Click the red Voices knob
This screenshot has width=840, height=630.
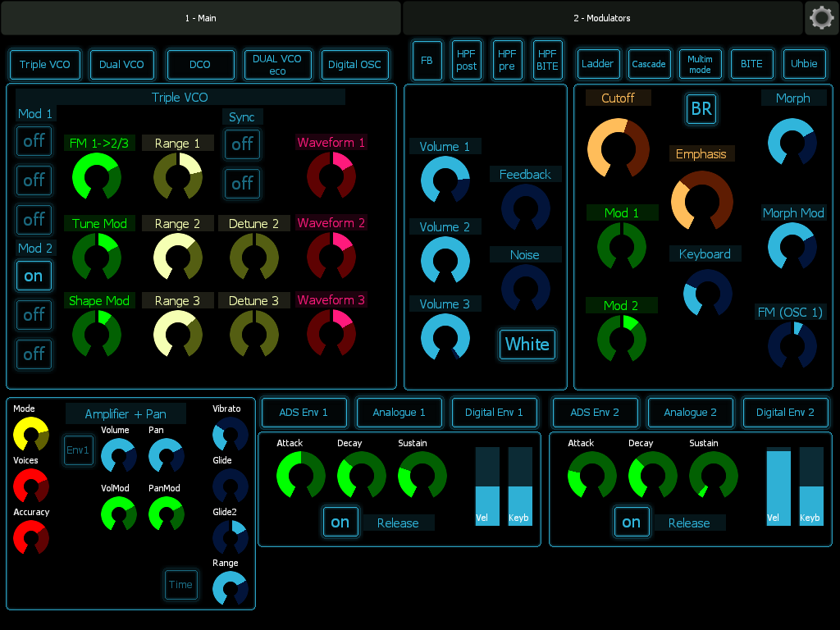tap(31, 486)
